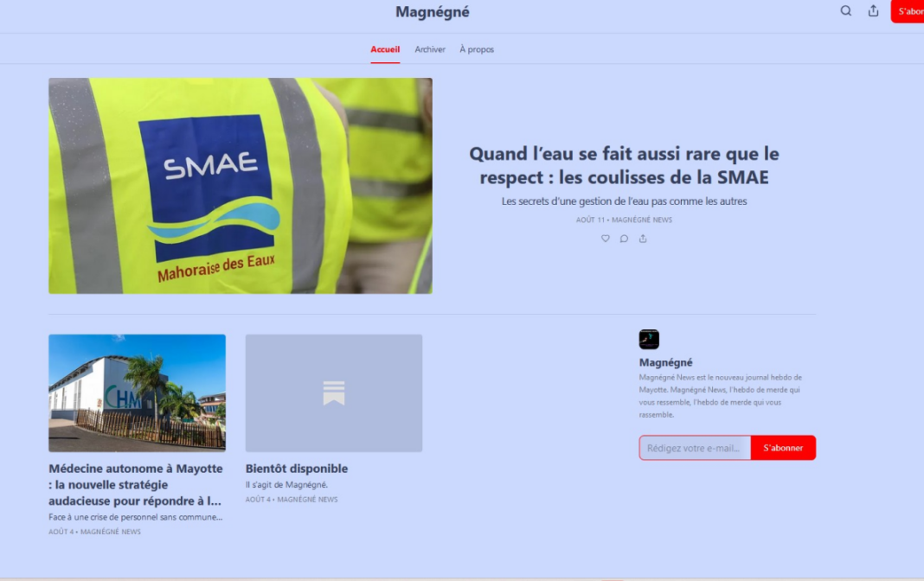
Task: Open comments on the SMAE article
Action: click(x=624, y=239)
